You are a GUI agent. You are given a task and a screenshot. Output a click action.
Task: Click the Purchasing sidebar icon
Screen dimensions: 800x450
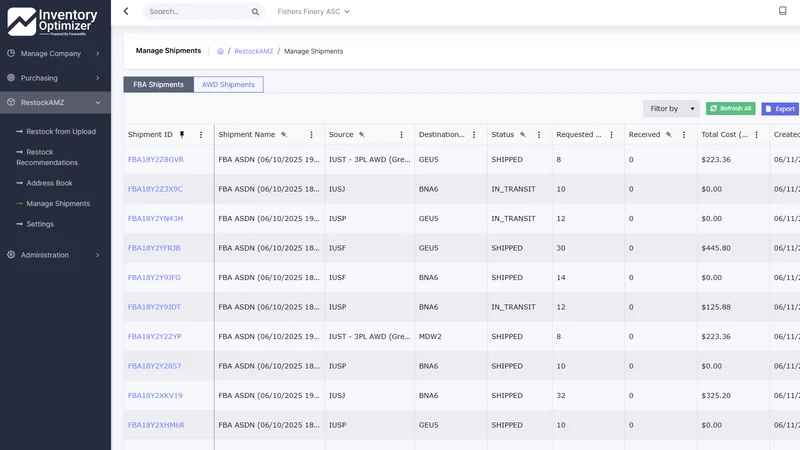pyautogui.click(x=11, y=78)
